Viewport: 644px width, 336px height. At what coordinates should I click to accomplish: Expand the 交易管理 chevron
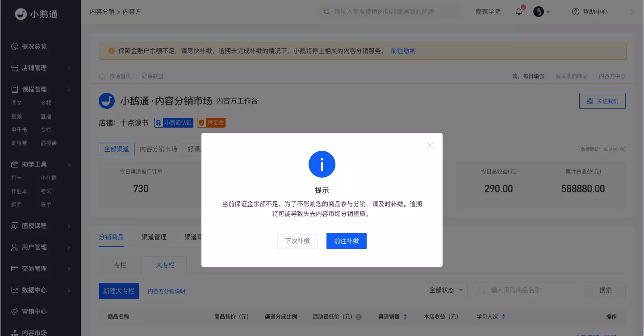[69, 269]
